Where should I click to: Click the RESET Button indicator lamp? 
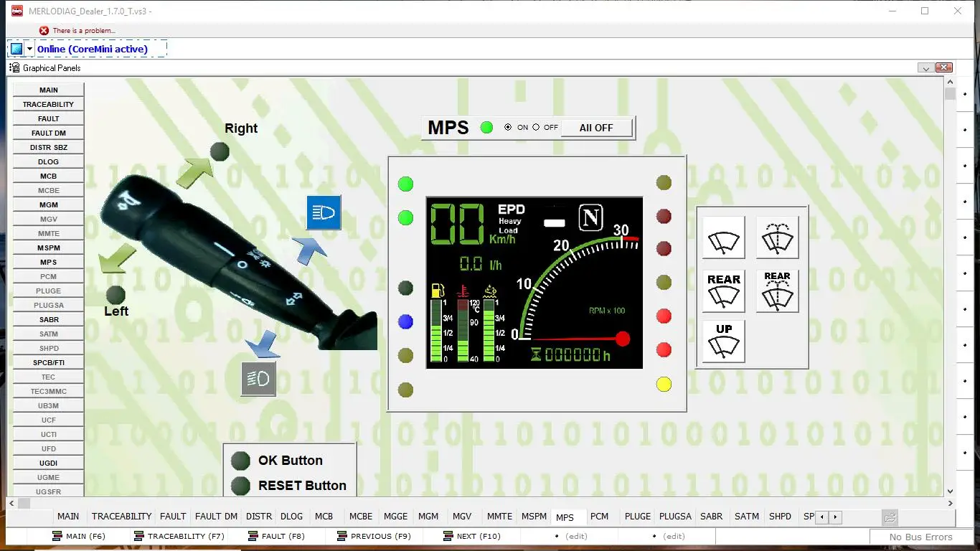point(240,486)
